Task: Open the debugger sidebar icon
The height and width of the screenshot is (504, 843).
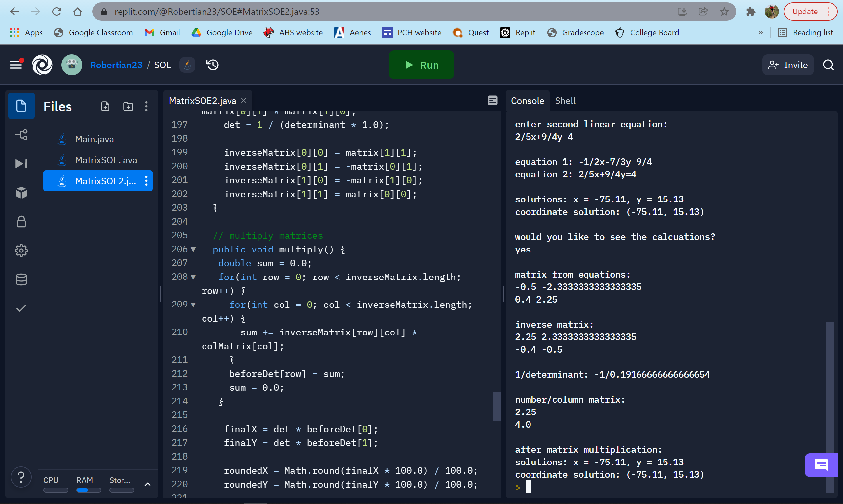Action: 21,164
